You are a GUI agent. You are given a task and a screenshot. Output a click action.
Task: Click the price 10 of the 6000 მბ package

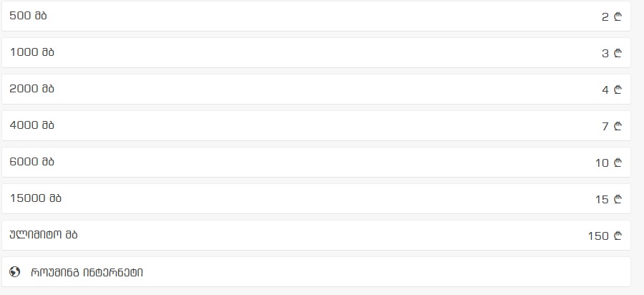point(601,163)
